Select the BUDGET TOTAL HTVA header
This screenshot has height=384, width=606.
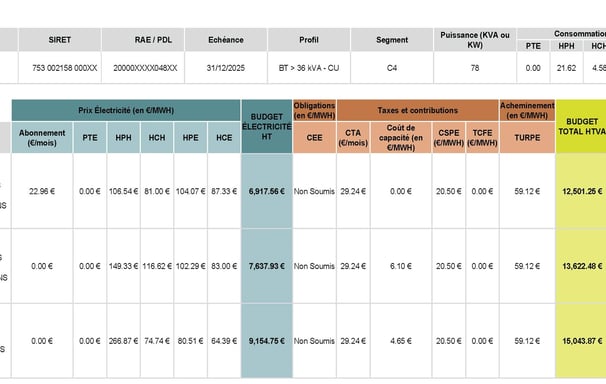(x=581, y=127)
